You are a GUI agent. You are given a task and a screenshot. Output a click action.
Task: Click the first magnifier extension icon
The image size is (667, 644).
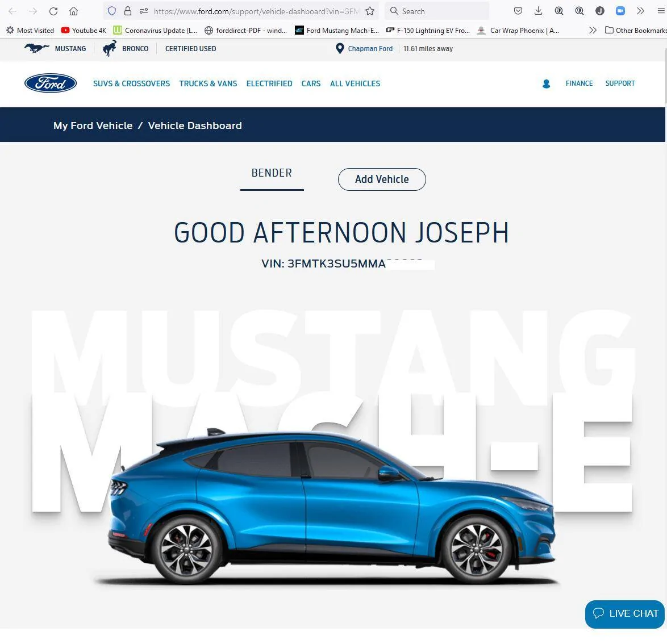pyautogui.click(x=559, y=11)
